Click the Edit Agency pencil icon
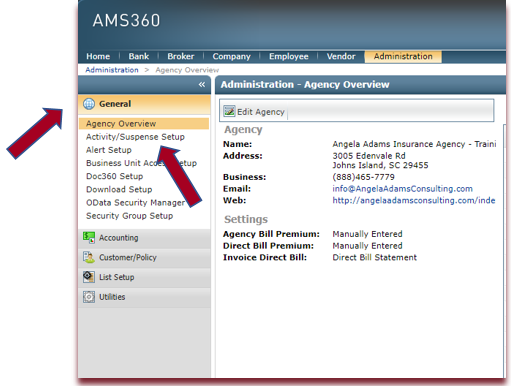This screenshot has width=511, height=386. pos(229,111)
